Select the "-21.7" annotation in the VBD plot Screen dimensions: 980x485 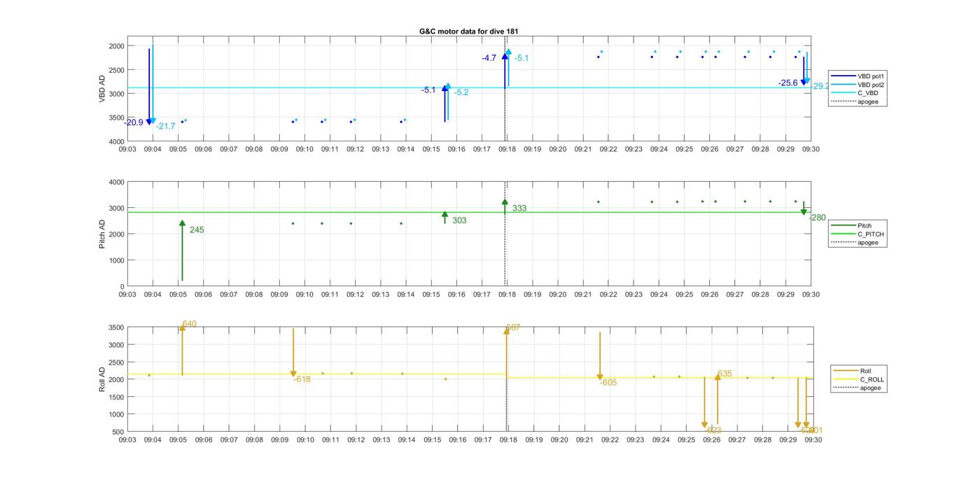click(166, 126)
